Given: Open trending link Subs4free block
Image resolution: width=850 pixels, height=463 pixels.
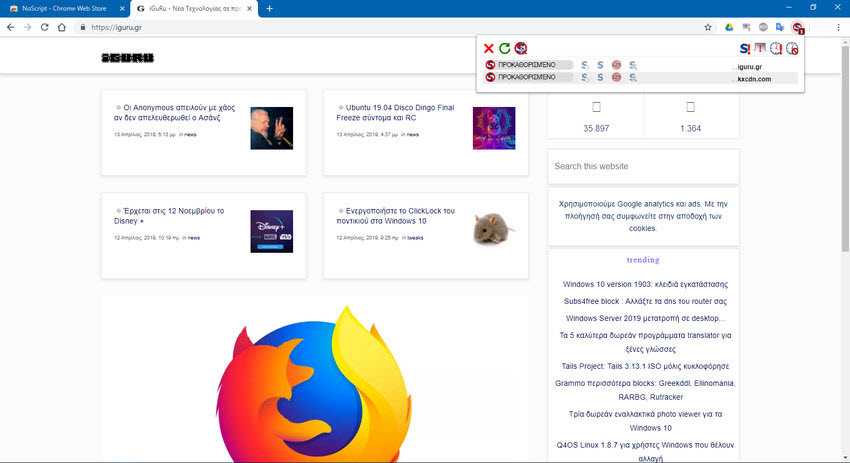Looking at the screenshot, I should coord(645,301).
